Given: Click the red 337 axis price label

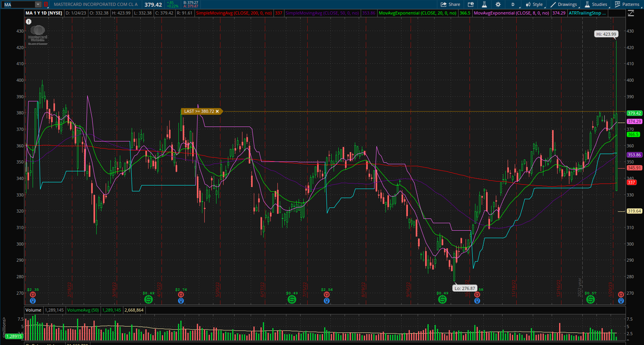Looking at the screenshot, I should [x=632, y=182].
